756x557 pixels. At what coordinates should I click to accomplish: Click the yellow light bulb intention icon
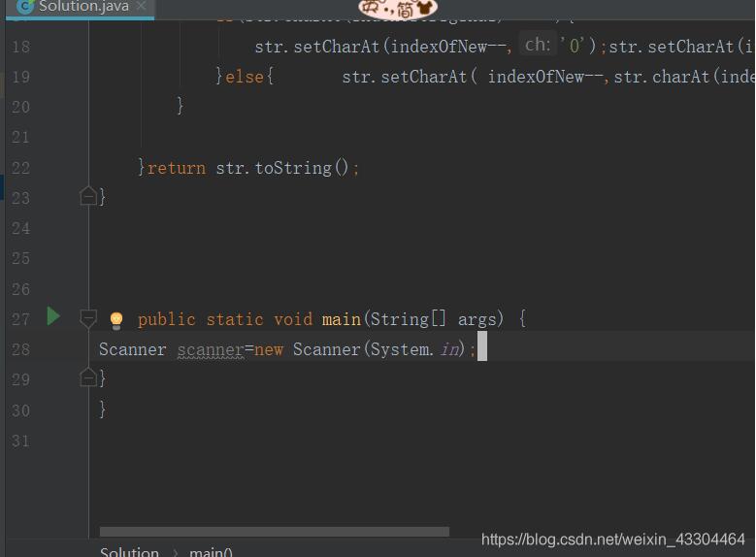tap(116, 319)
